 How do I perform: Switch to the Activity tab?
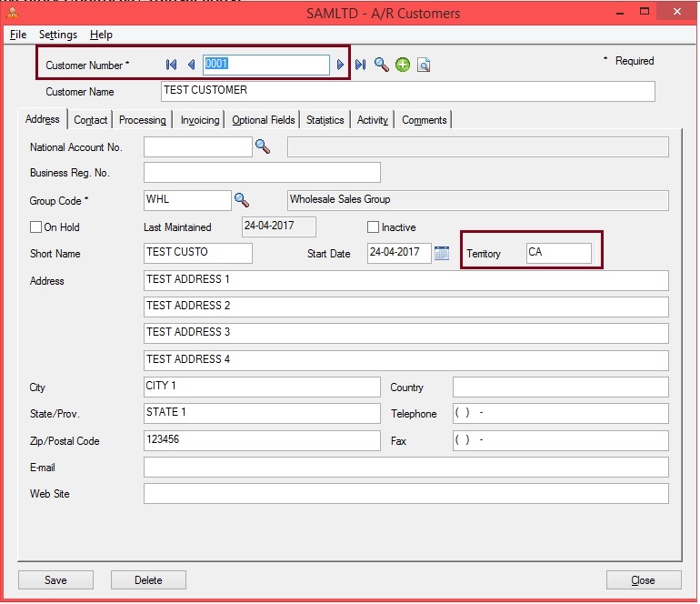point(373,120)
